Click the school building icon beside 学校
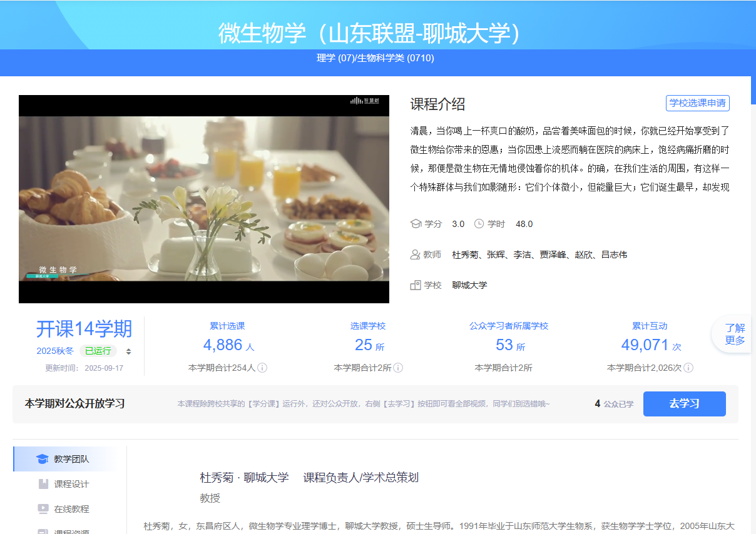This screenshot has height=534, width=756. click(416, 285)
